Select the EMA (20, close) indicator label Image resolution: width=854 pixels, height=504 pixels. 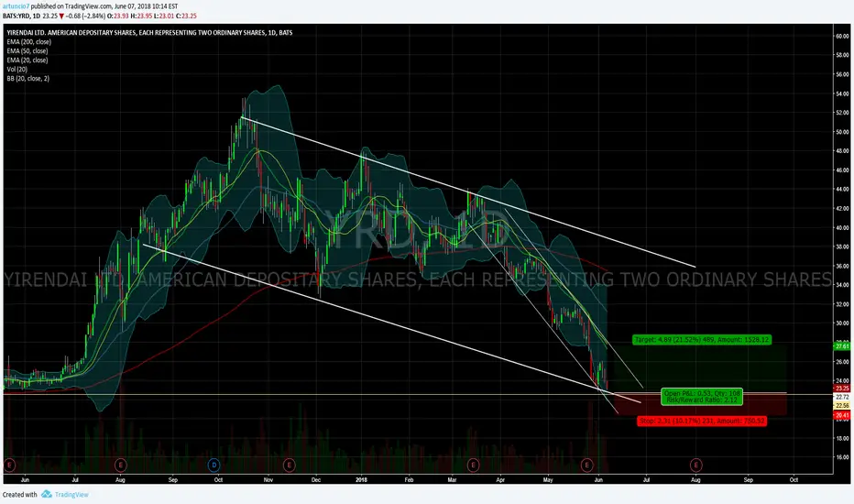tap(27, 60)
